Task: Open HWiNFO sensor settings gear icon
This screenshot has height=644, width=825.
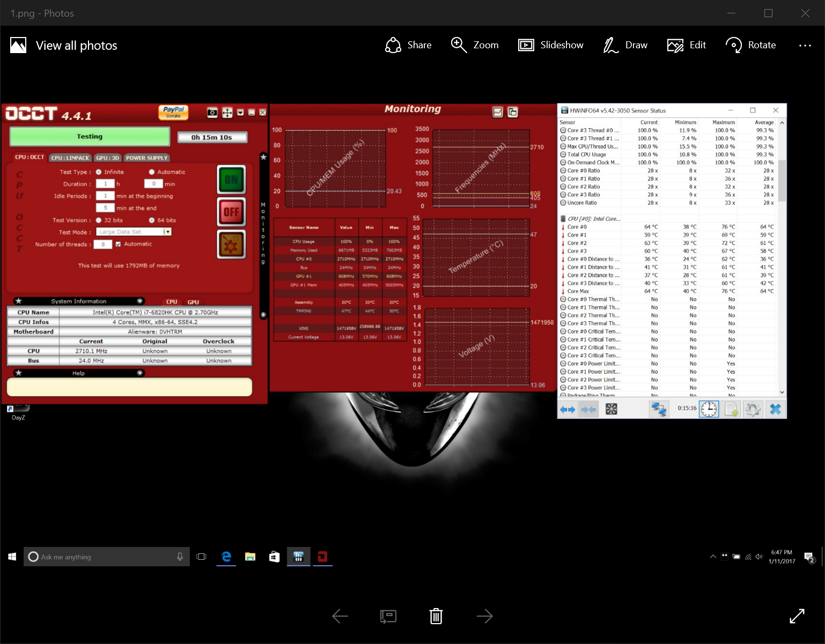Action: point(753,410)
